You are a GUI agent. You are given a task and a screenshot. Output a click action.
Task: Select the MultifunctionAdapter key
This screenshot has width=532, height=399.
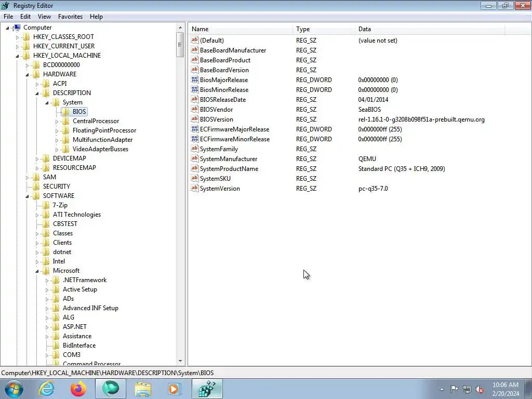point(102,139)
